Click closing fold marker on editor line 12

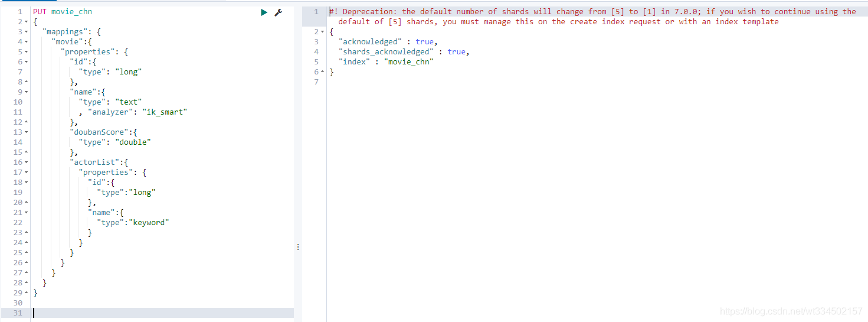coord(27,122)
